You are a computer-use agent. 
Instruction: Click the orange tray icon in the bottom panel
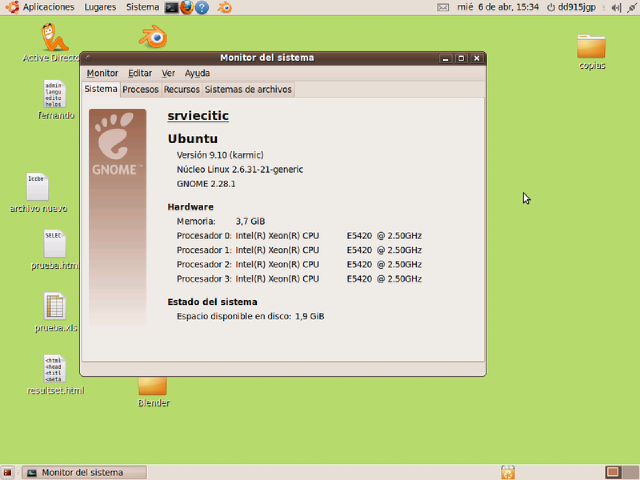click(508, 472)
